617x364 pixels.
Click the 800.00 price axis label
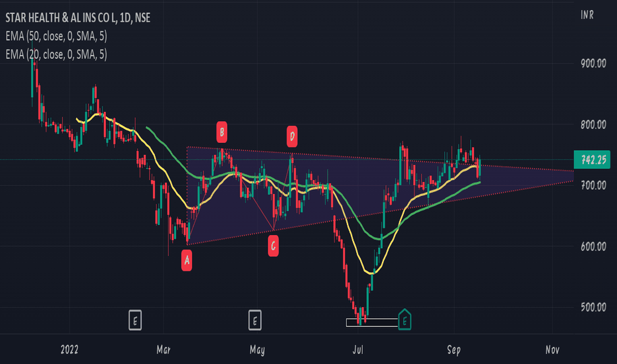pyautogui.click(x=593, y=124)
